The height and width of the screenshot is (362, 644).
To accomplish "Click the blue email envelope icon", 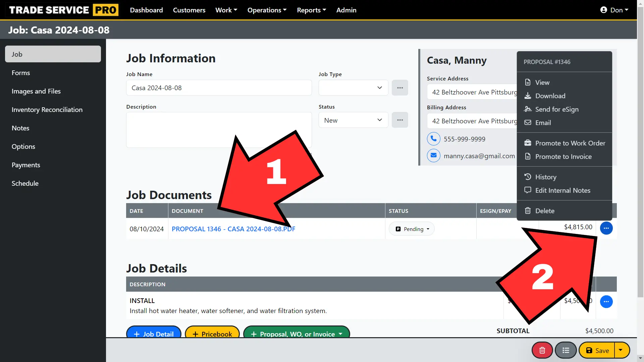I will pos(433,156).
